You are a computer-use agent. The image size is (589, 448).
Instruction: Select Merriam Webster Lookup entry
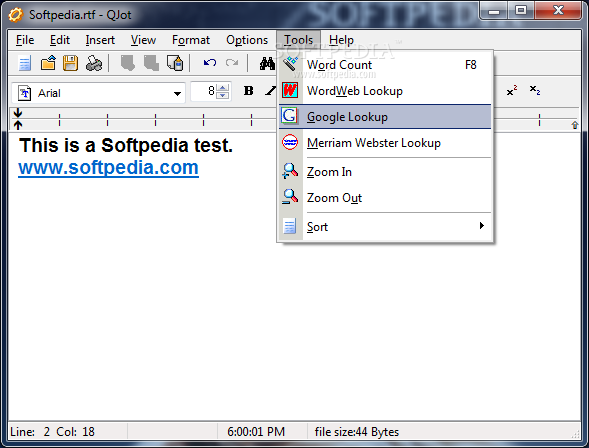385,143
